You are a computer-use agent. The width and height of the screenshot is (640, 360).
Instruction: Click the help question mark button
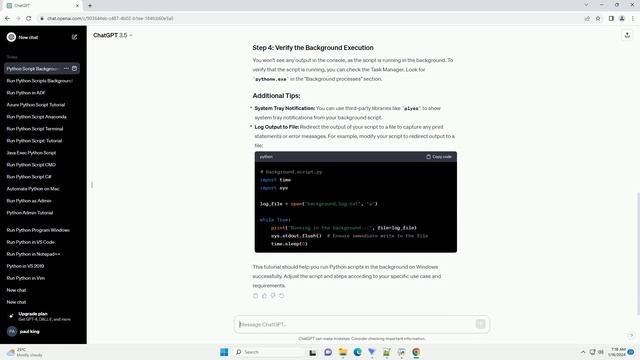[x=631, y=335]
